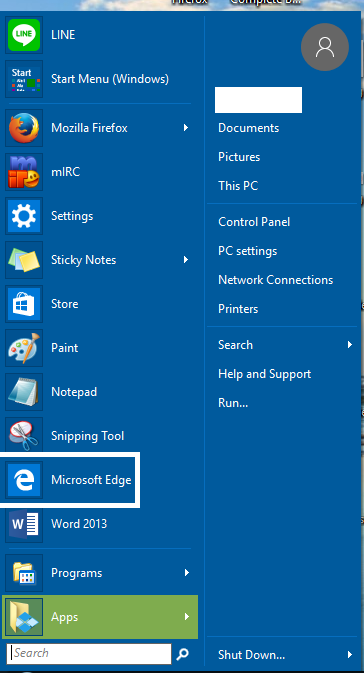Choose Run... from the menu
364x673 pixels.
pos(233,403)
